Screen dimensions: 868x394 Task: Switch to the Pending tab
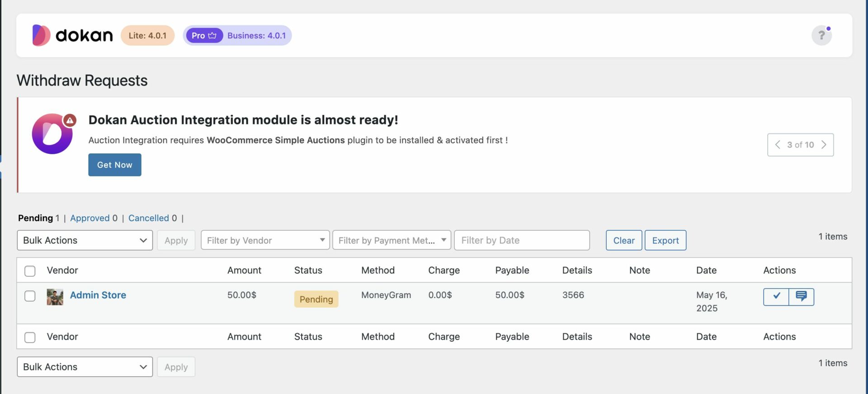tap(35, 218)
